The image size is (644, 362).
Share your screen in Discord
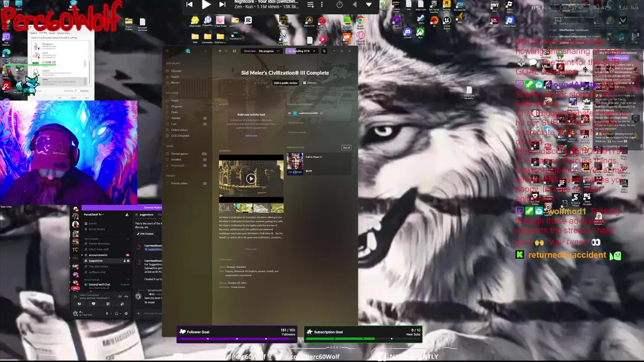(x=94, y=304)
